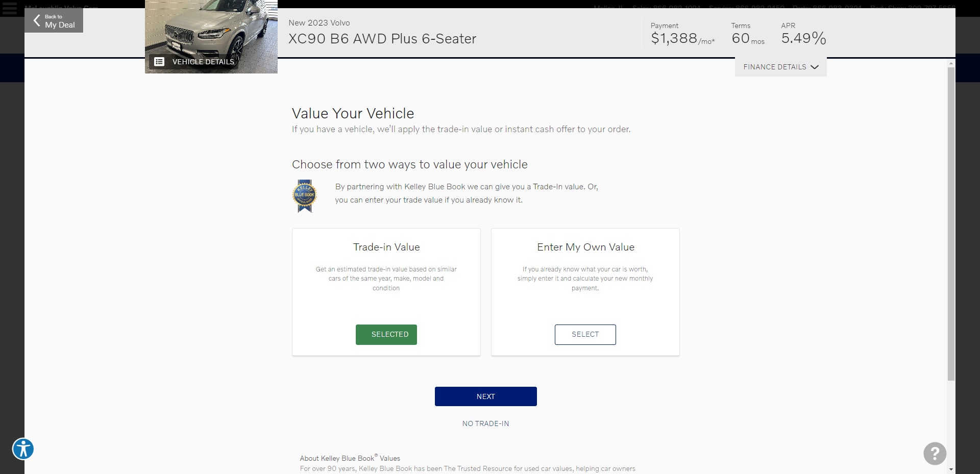
Task: Expand the Finance Details dropdown
Action: 780,67
